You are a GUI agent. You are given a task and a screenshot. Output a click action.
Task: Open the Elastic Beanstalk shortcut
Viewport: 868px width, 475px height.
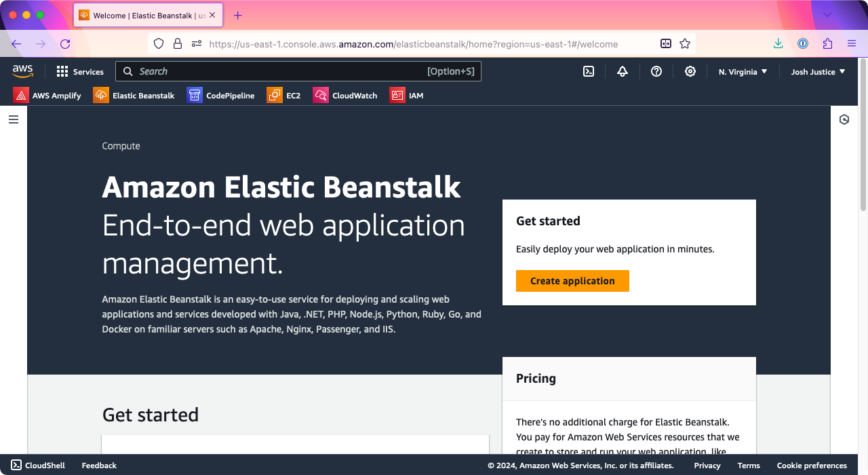point(134,96)
